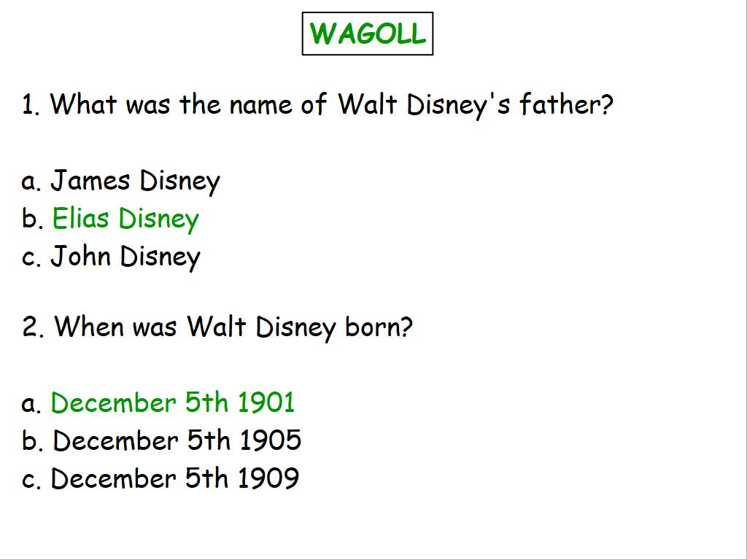Screen dimensions: 747x560
Task: Click letter "a." beside James Disney
Action: click(x=31, y=182)
